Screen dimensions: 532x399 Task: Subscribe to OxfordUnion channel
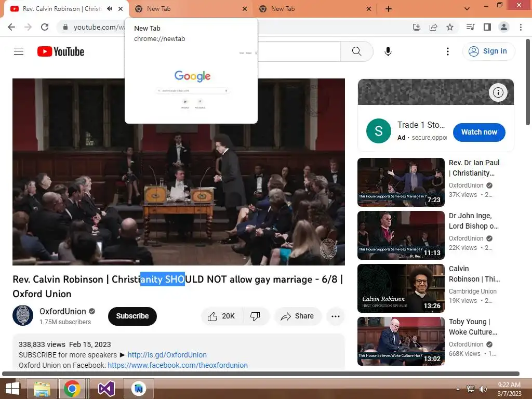pyautogui.click(x=132, y=316)
